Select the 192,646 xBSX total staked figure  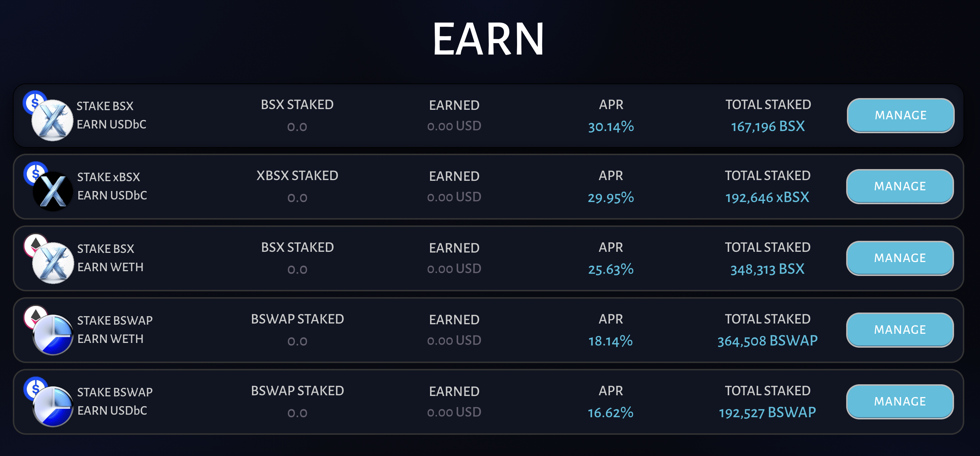point(767,197)
